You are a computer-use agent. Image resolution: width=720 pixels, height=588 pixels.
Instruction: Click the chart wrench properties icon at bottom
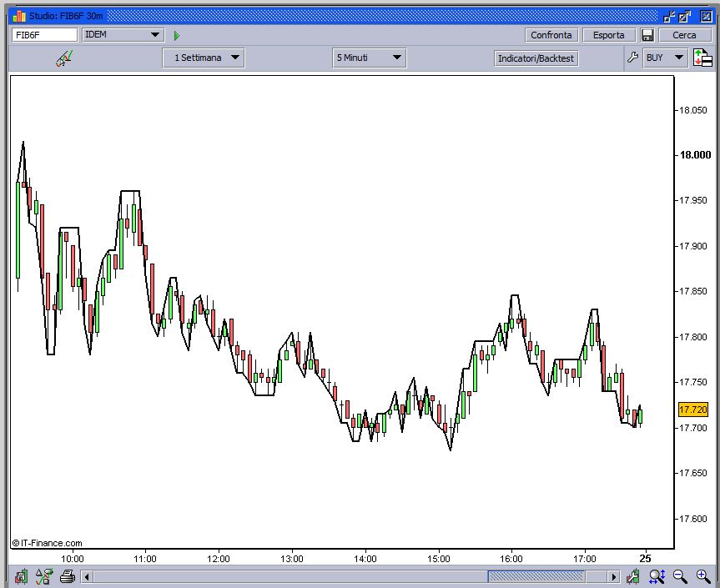(632, 576)
